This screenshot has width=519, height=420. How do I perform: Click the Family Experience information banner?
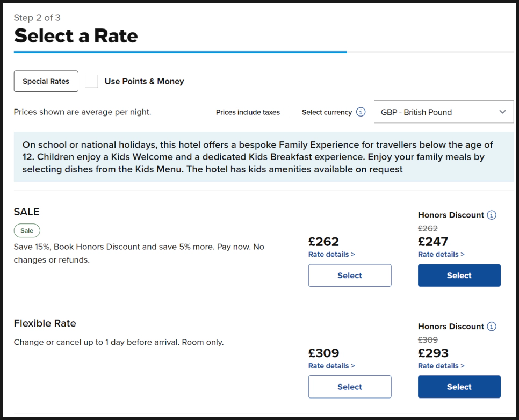(x=263, y=157)
